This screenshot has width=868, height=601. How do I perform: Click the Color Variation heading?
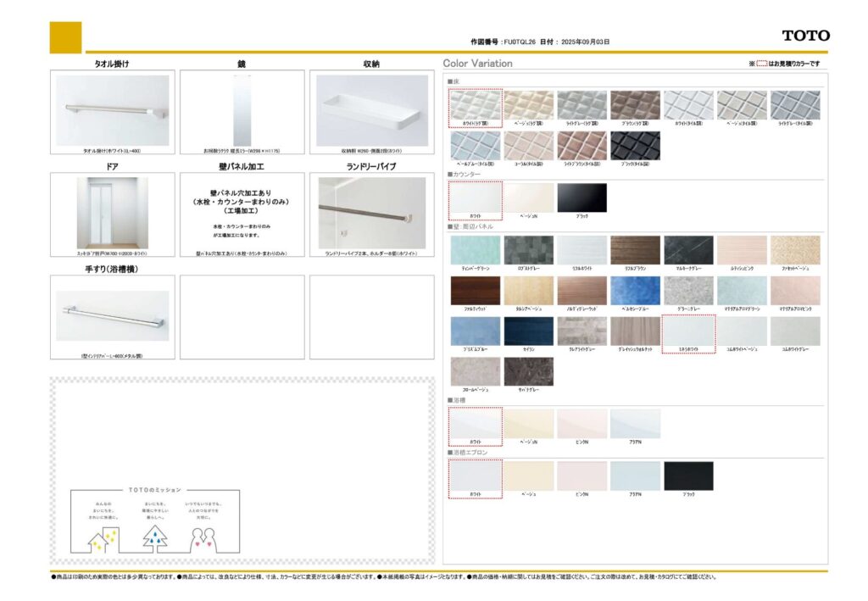478,64
